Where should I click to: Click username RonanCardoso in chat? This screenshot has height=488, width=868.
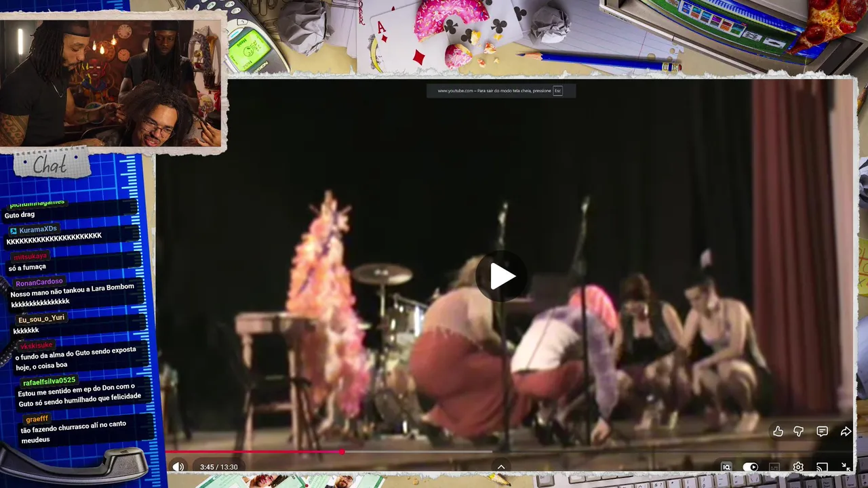(39, 283)
